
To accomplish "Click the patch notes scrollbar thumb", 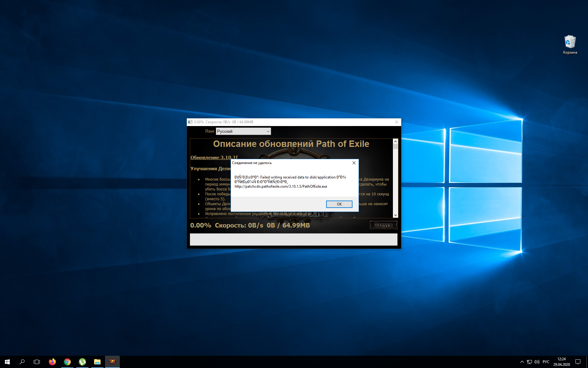I will pos(395,147).
